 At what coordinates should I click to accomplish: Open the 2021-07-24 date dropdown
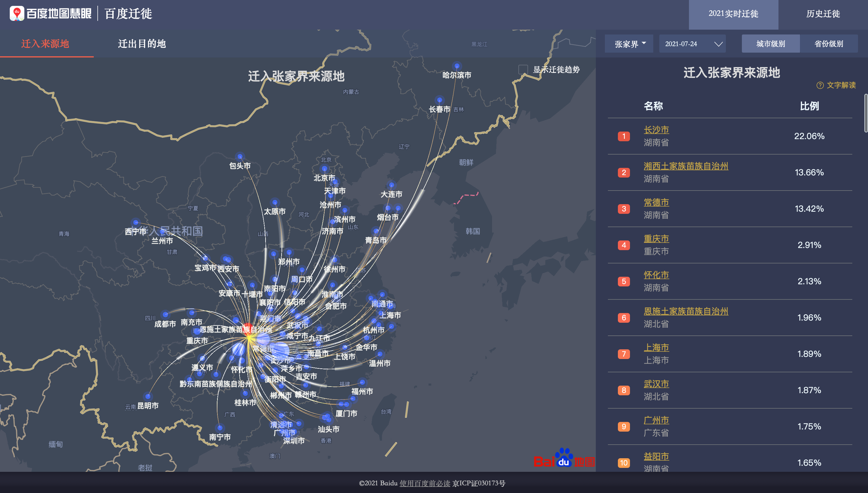[x=692, y=44]
